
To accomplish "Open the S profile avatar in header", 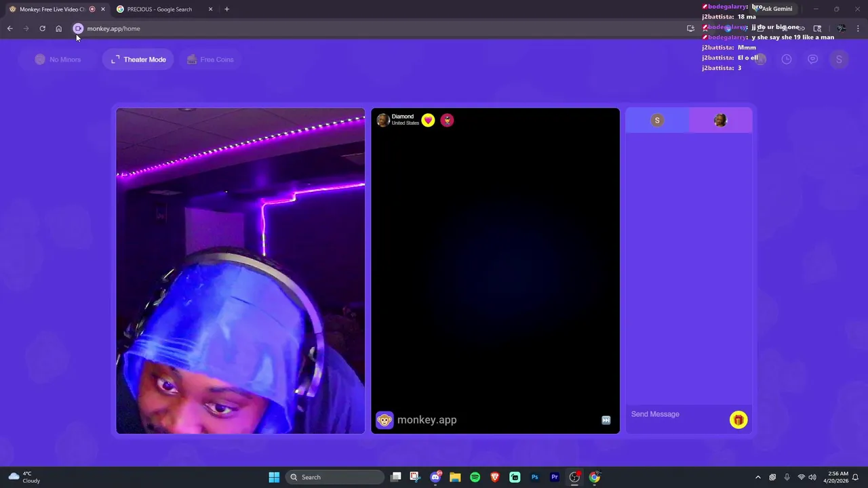I will click(839, 60).
